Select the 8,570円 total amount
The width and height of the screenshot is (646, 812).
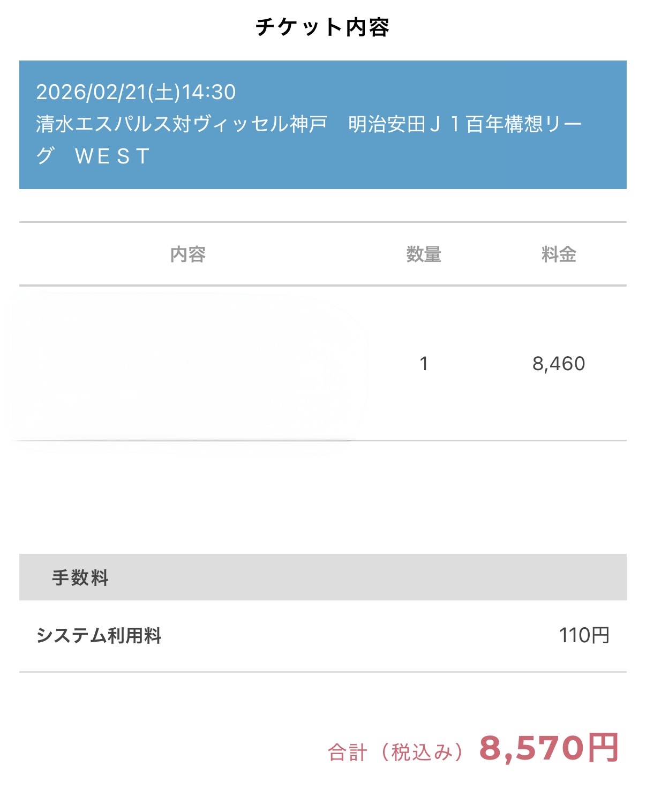tap(549, 748)
